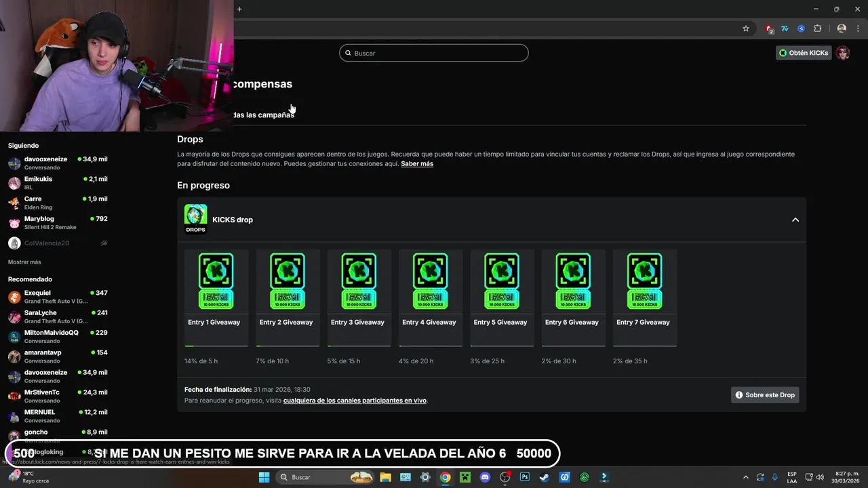Viewport: 868px width, 488px height.
Task: Open amarantavp recommended channel
Action: point(58,357)
